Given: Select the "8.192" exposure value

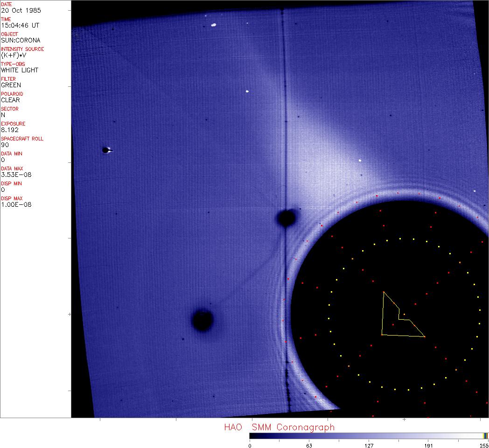Looking at the screenshot, I should click(10, 130).
